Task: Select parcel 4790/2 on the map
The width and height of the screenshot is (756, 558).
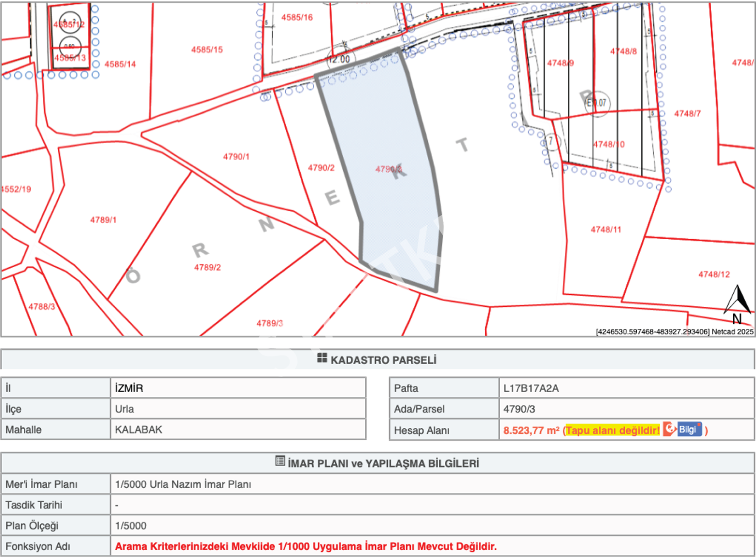Action: click(321, 168)
